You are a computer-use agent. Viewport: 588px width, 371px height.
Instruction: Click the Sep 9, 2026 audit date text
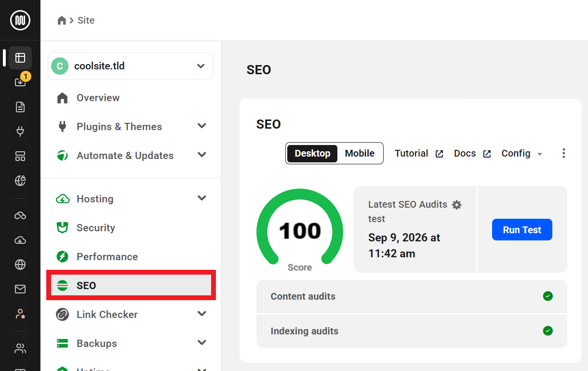coord(404,245)
